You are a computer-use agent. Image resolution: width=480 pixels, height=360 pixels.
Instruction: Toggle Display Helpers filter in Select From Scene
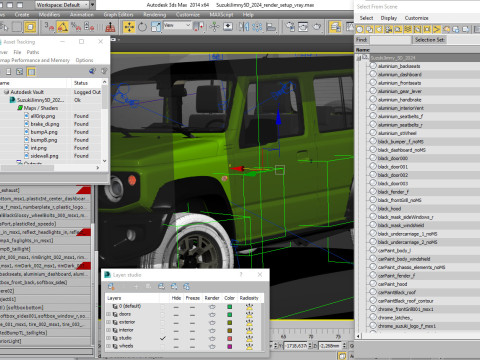[398, 30]
